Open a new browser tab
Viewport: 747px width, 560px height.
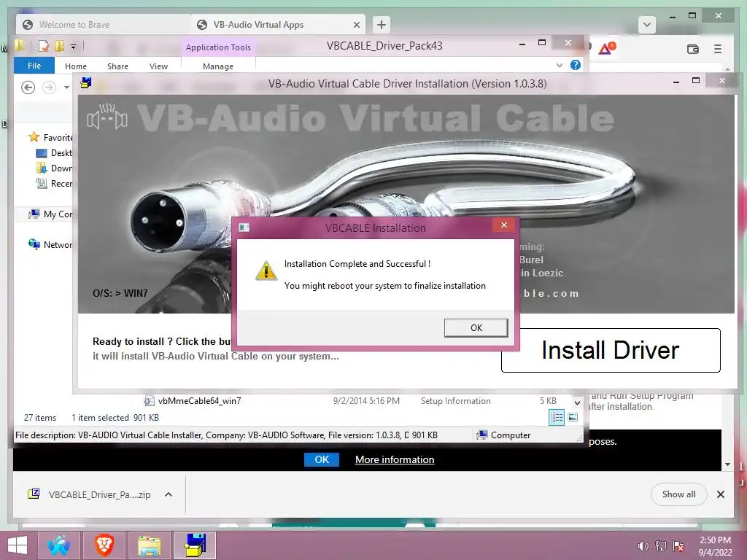381,25
